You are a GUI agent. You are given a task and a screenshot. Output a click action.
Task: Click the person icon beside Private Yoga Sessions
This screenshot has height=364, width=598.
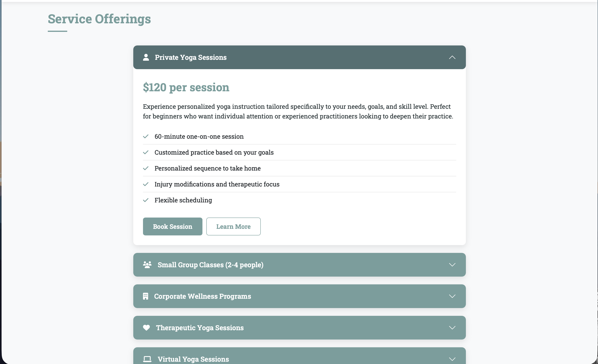(x=146, y=57)
